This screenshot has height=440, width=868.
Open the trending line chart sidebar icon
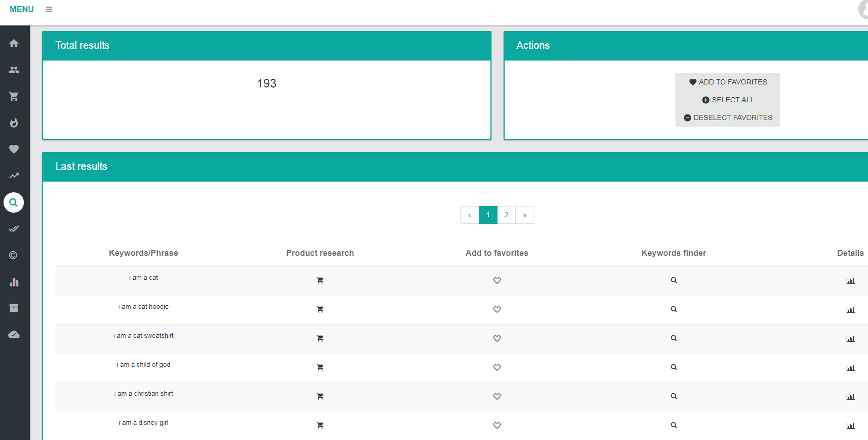tap(14, 175)
